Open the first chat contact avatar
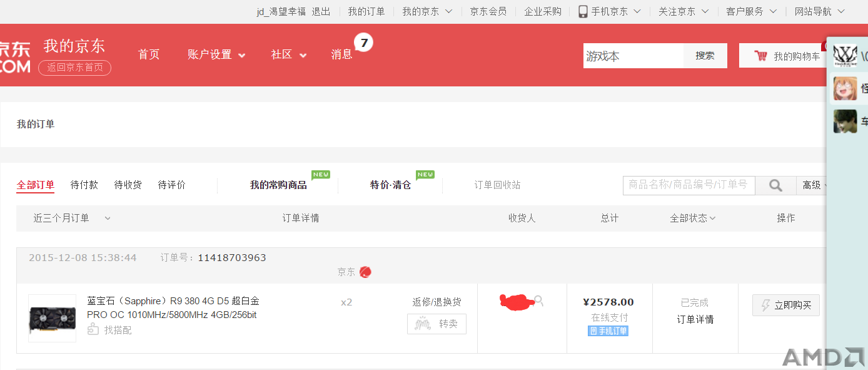The image size is (868, 370). pyautogui.click(x=845, y=56)
